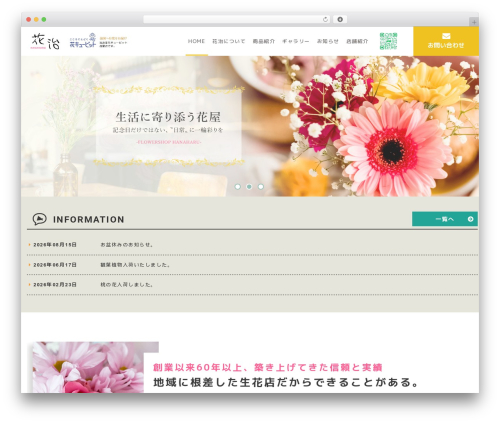Image resolution: width=500 pixels, height=423 pixels.
Task: Open the お盆休みのお知らせ news link
Action: (127, 245)
